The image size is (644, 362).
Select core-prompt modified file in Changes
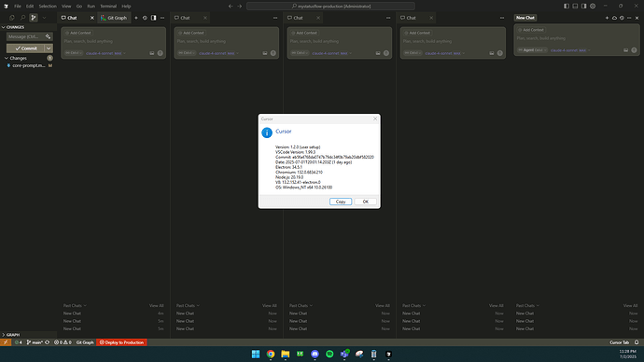[x=28, y=65]
